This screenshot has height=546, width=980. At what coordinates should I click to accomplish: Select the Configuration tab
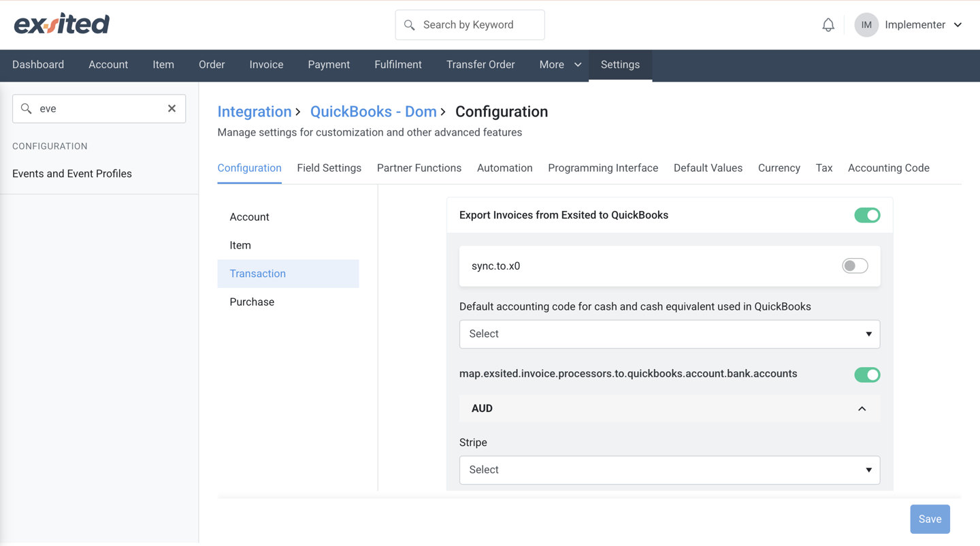point(249,168)
